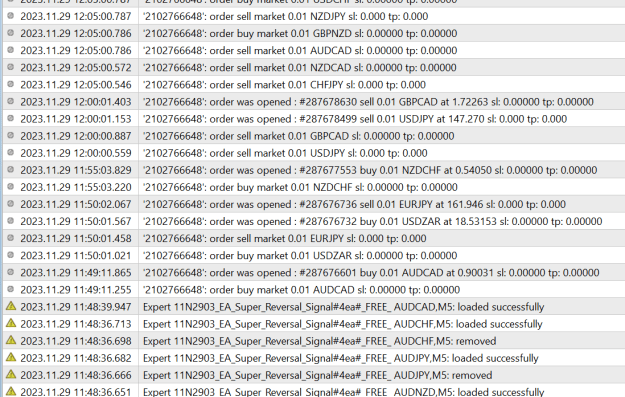Click the info icon on the EURJPY sell market row
625x397 pixels.
click(11, 238)
